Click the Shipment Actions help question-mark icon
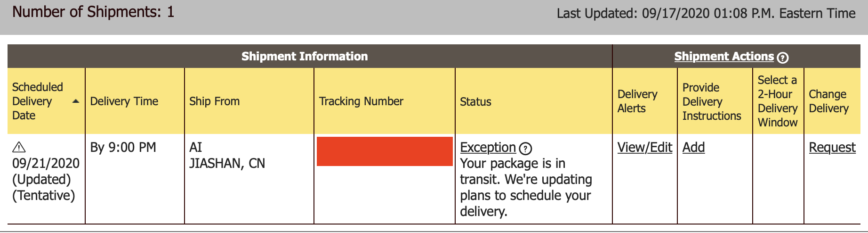The image size is (868, 233). [782, 58]
